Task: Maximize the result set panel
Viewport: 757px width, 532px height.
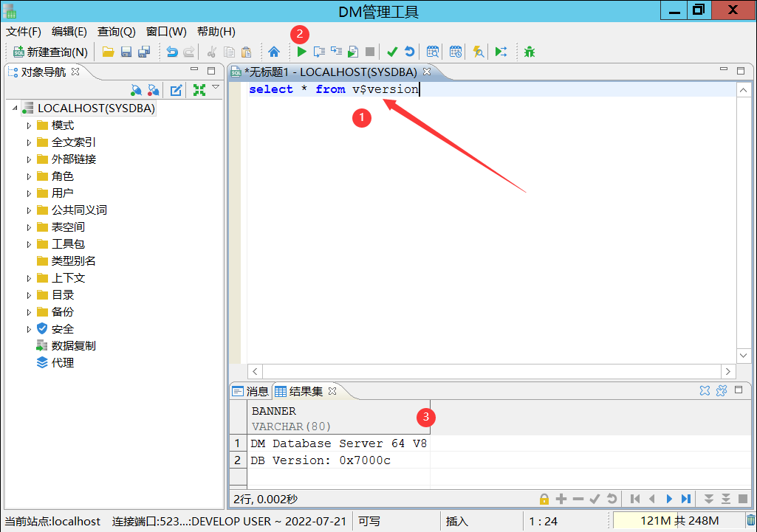Action: [x=739, y=390]
